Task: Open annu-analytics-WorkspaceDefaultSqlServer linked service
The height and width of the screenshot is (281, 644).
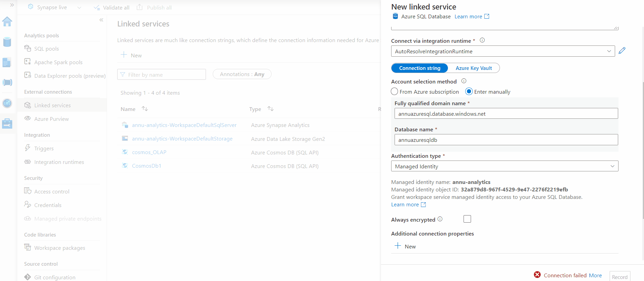Action: tap(184, 125)
